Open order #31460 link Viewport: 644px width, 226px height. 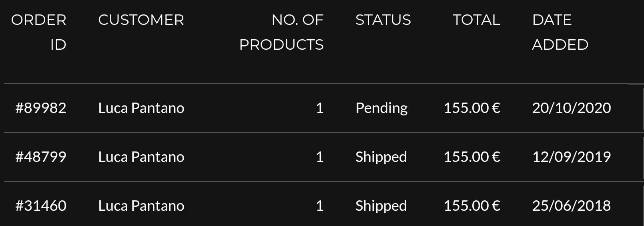tap(41, 206)
